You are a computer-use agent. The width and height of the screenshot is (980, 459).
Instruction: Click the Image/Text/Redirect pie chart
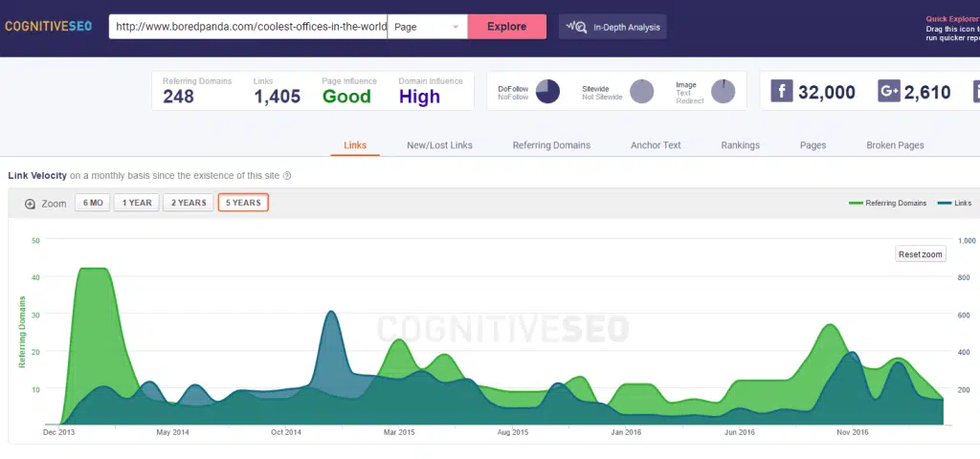click(x=723, y=91)
